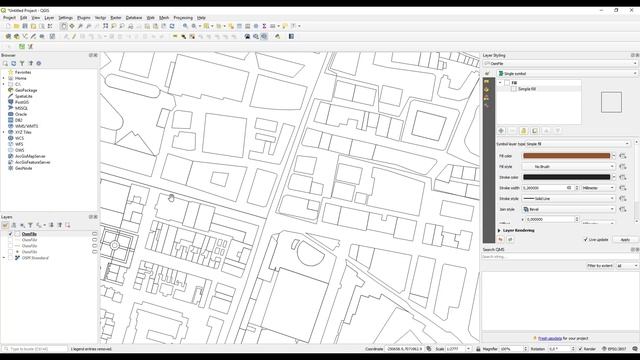Lock the symbol layer color
The image size is (640, 360).
pyautogui.click(x=524, y=131)
